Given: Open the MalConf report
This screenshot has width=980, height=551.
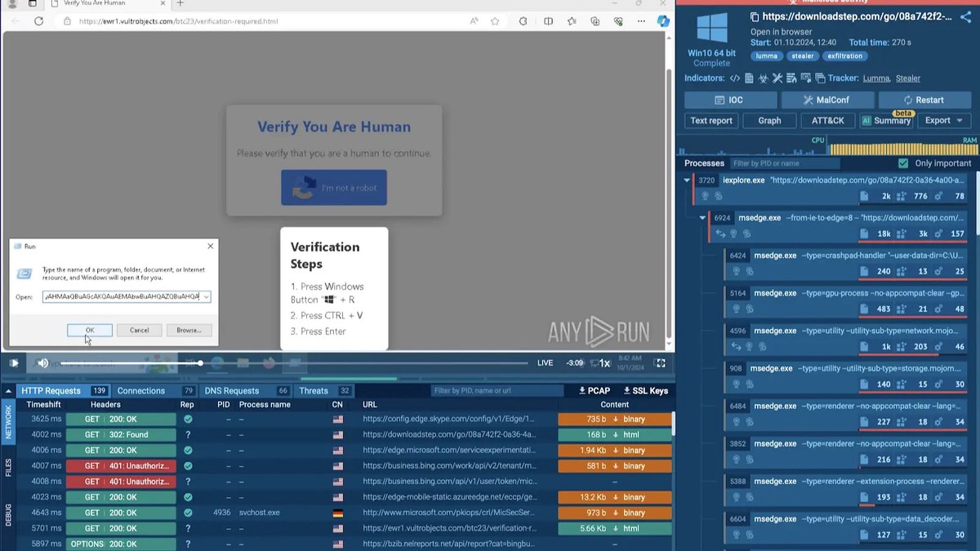Looking at the screenshot, I should tap(826, 100).
